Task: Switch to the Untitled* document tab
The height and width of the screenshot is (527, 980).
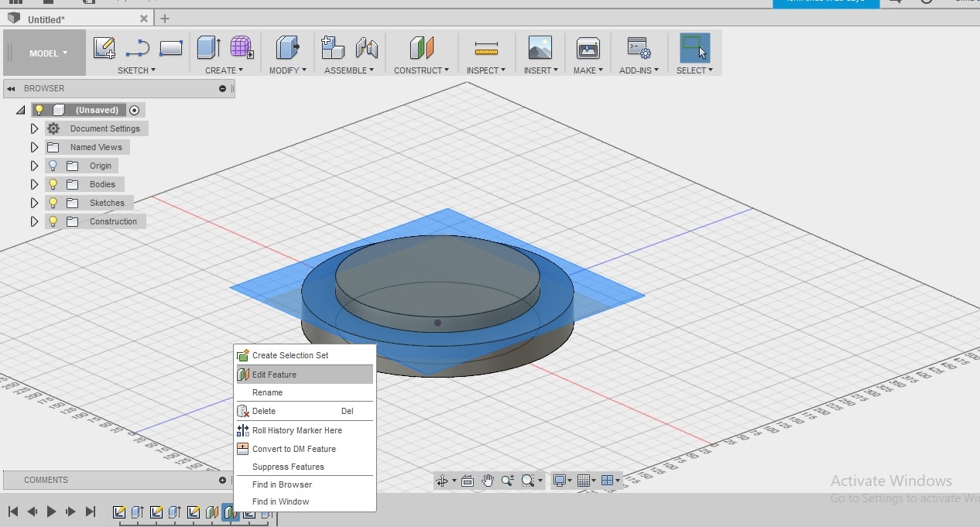Action: pos(76,19)
